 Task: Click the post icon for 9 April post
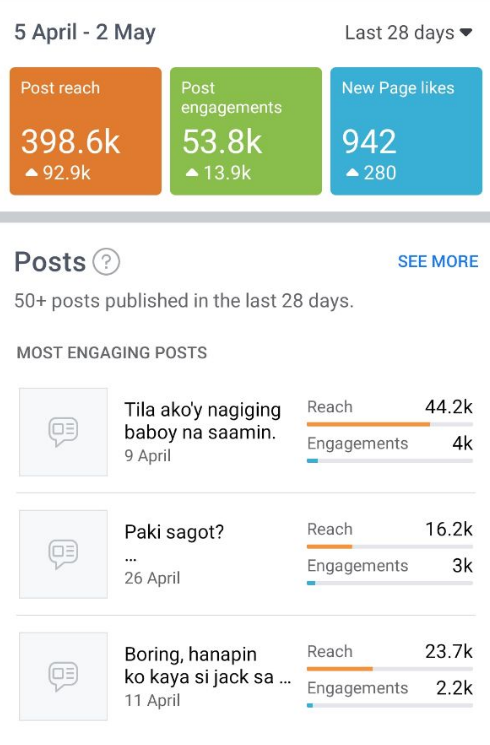pos(63,432)
